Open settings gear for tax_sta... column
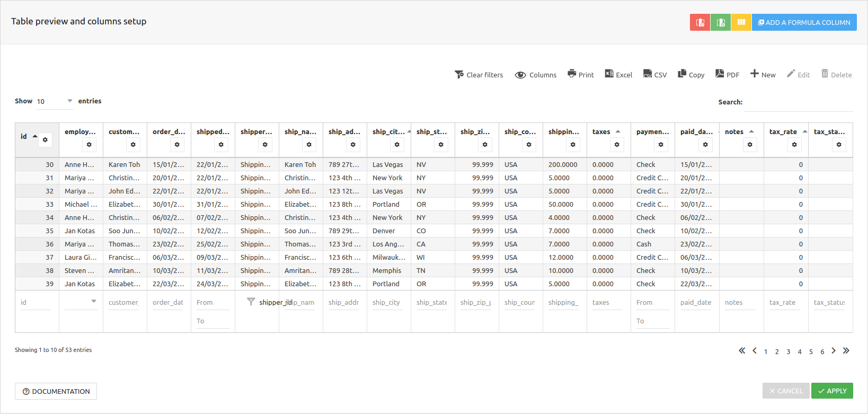This screenshot has width=868, height=414. tap(839, 145)
